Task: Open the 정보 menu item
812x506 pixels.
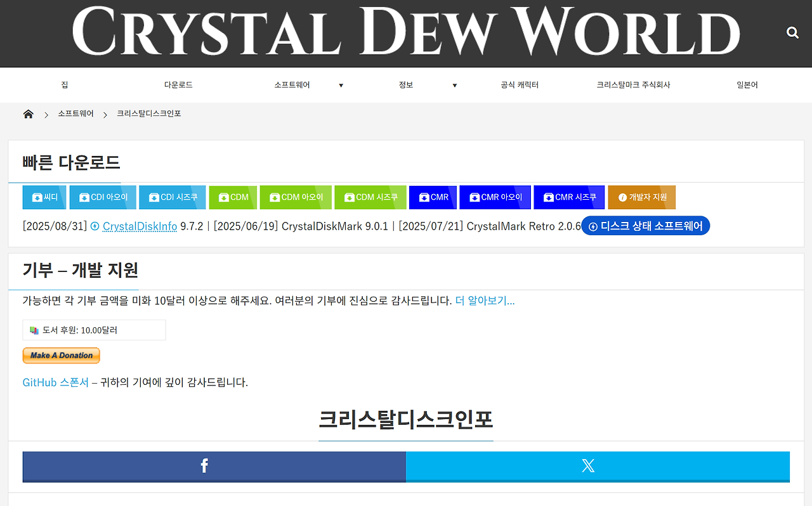Action: 406,85
